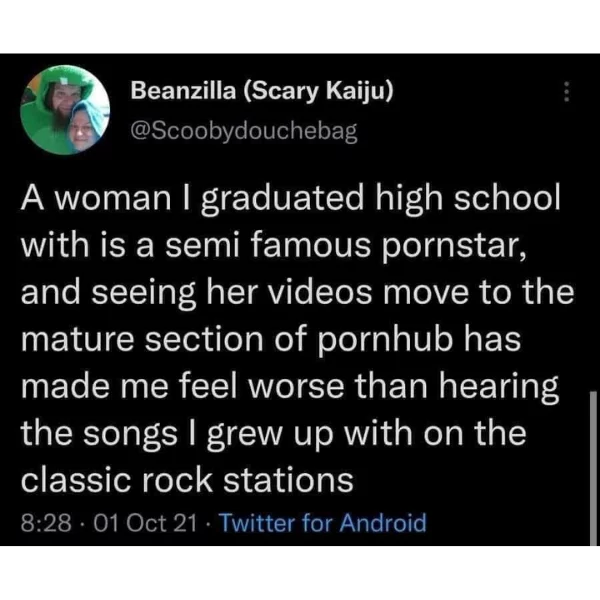Open Beanzilla's circular profile picture
This screenshot has width=600, height=600.
pos(65,110)
